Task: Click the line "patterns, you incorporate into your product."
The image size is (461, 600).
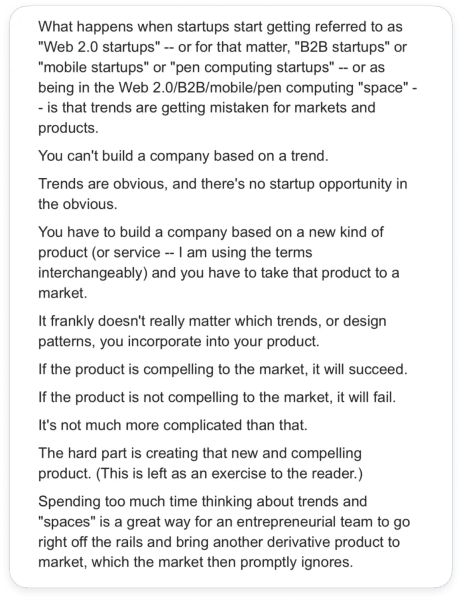Action: pos(178,341)
